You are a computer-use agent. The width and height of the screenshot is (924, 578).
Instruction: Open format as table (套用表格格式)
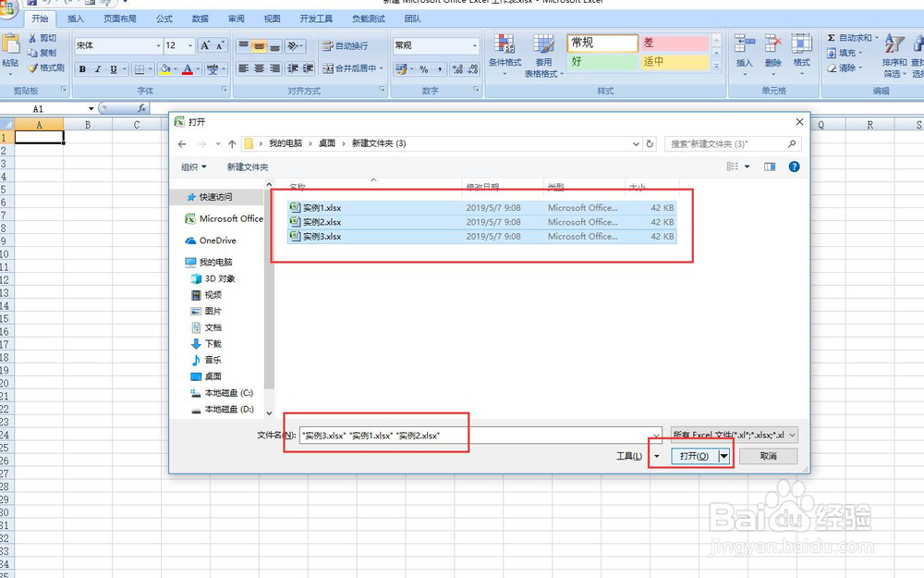(x=544, y=56)
